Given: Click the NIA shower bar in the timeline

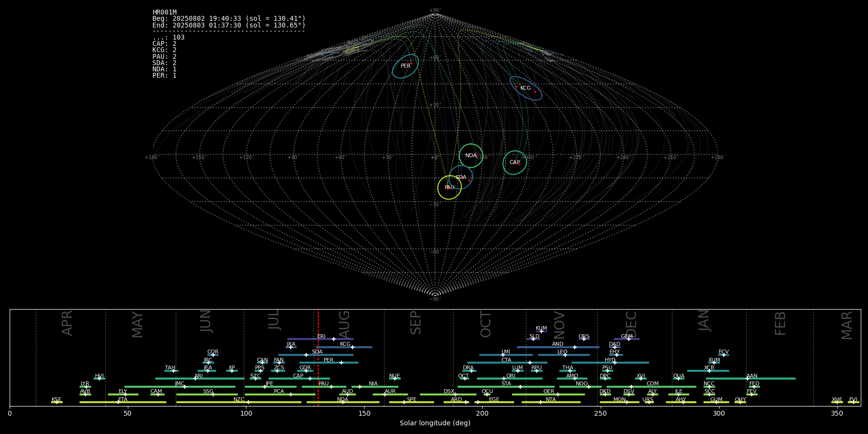Looking at the screenshot, I should pyautogui.click(x=375, y=387).
